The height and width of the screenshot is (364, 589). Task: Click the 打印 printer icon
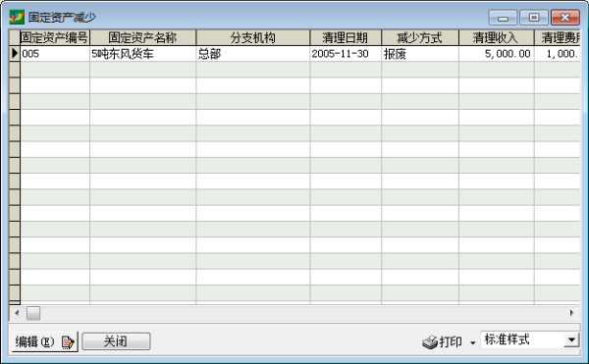pyautogui.click(x=430, y=341)
